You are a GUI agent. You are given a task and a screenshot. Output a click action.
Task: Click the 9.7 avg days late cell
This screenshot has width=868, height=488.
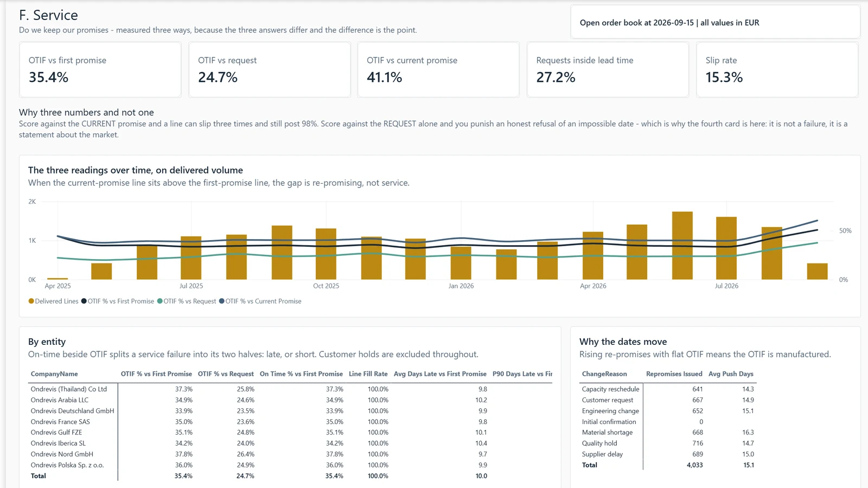tap(483, 454)
